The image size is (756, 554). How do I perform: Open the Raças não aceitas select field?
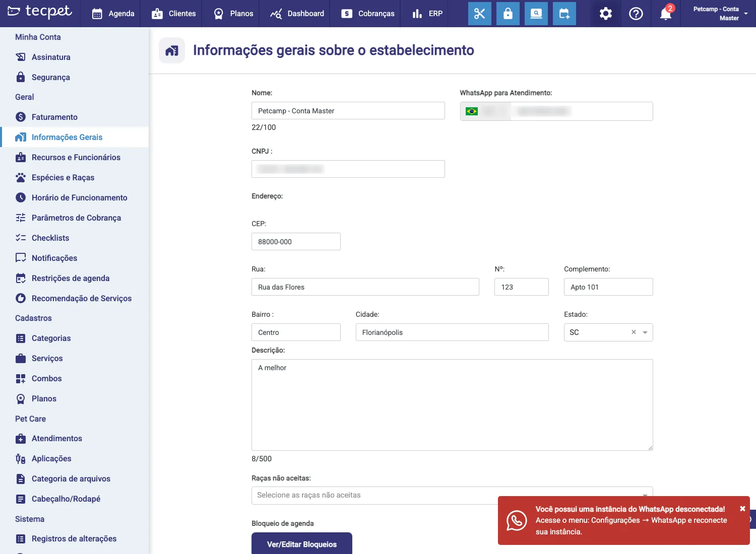point(452,496)
